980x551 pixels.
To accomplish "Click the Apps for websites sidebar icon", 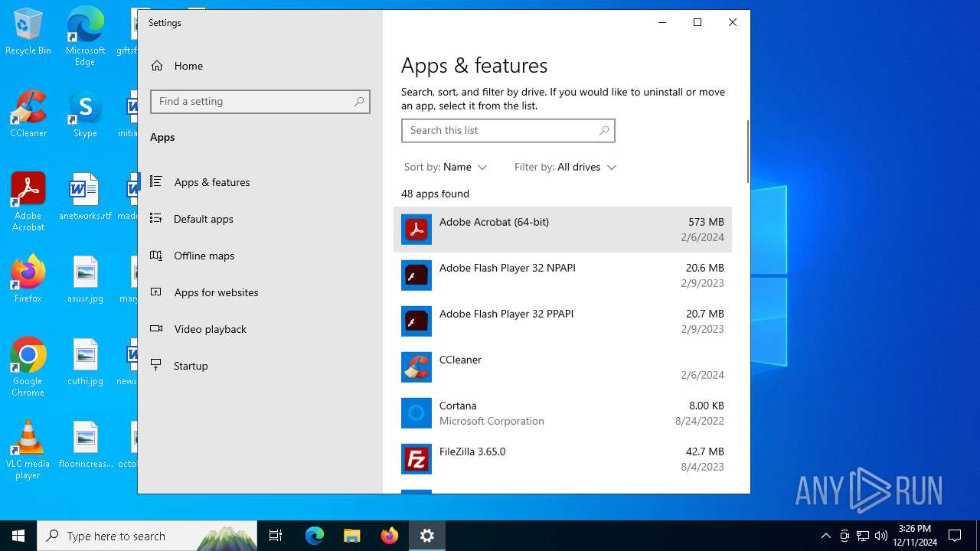I will (x=156, y=292).
